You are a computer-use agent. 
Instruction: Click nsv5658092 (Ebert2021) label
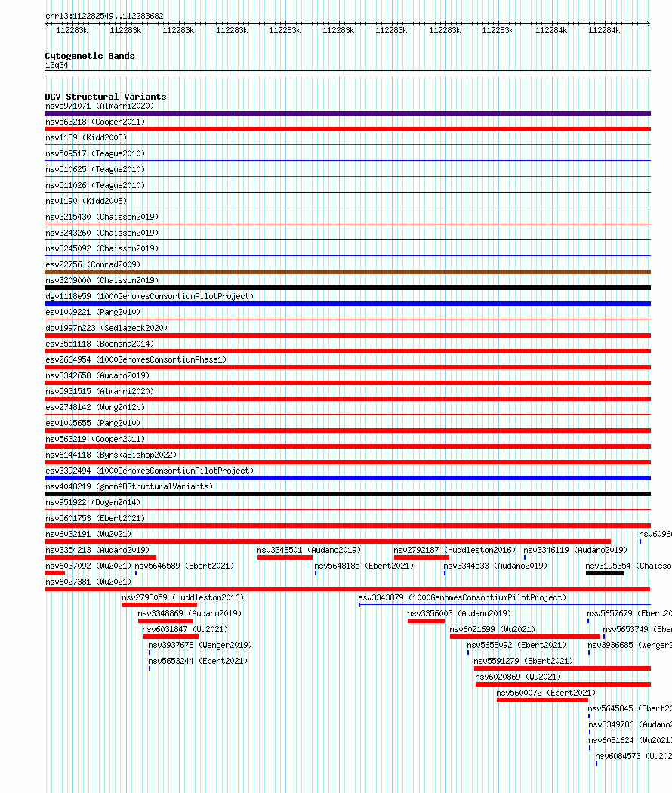coord(516,645)
